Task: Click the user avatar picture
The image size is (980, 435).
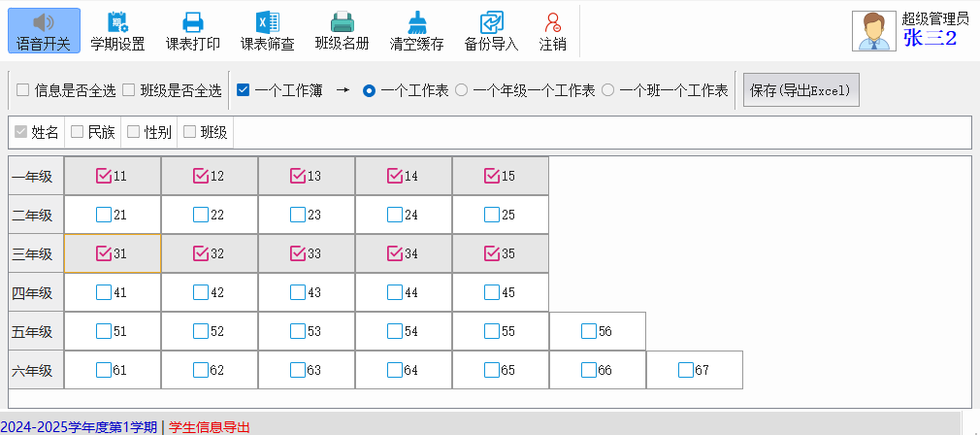Action: [x=873, y=31]
